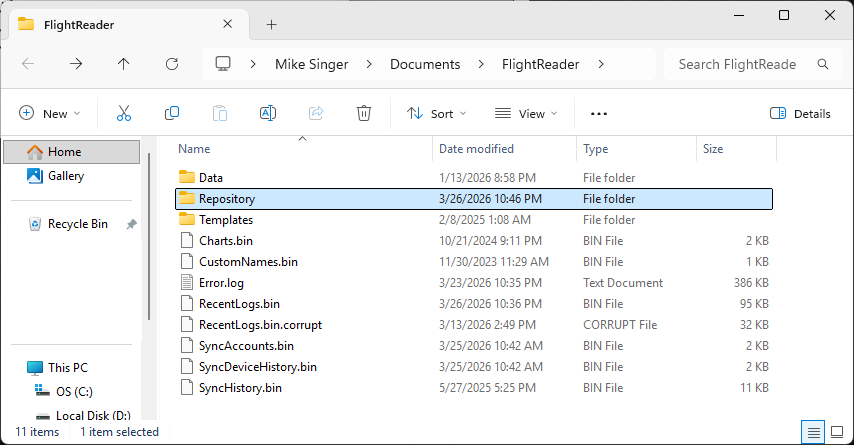Go up one folder level arrow

point(124,64)
